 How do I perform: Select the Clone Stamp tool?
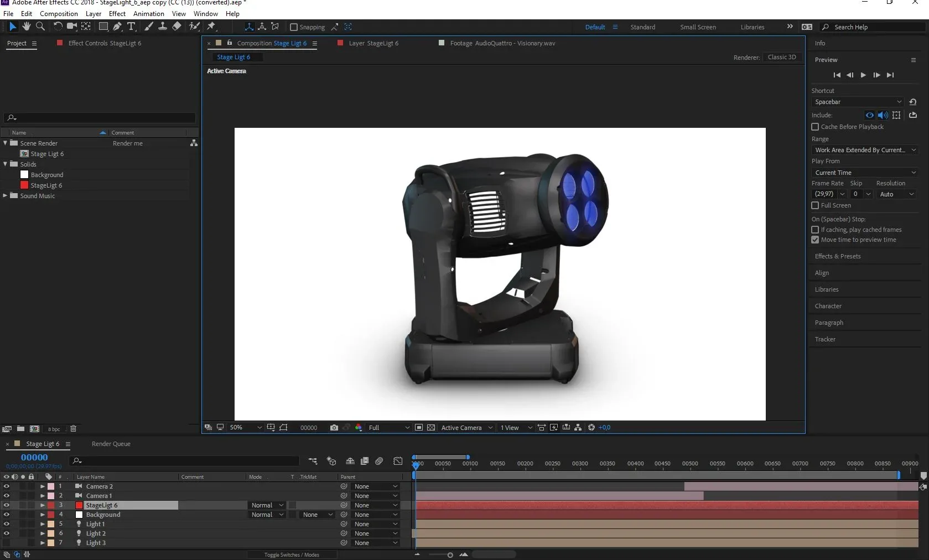163,27
